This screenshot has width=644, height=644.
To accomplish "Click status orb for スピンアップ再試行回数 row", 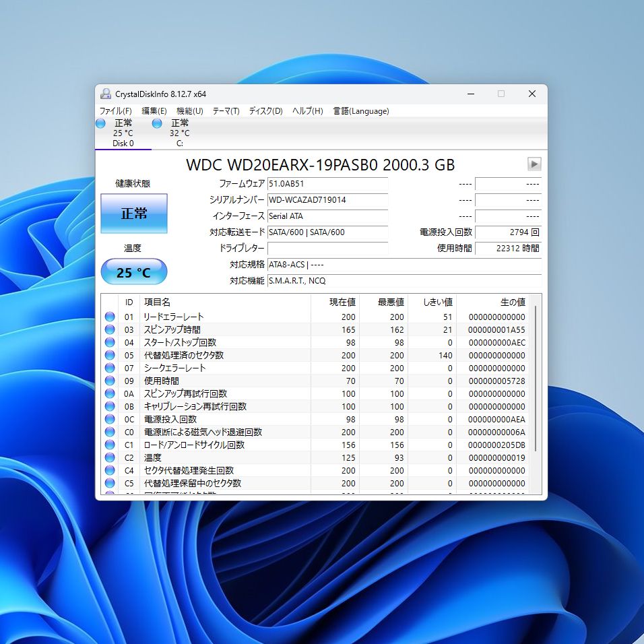I will click(x=110, y=393).
